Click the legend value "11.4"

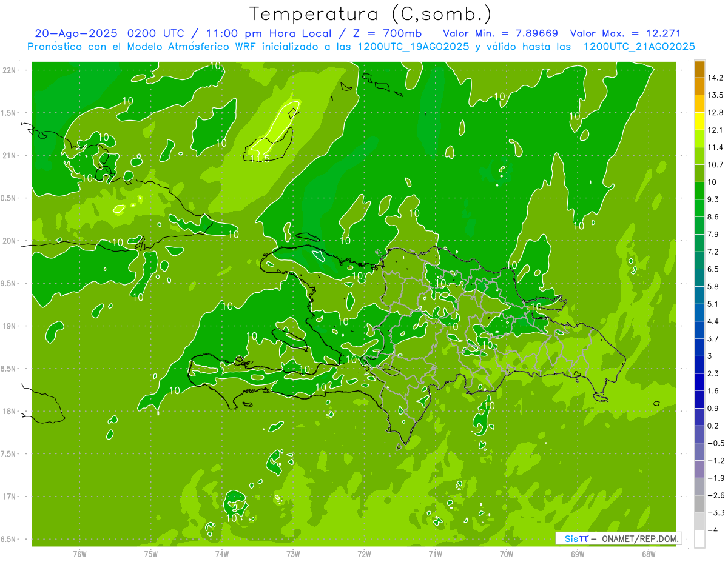[x=715, y=147]
